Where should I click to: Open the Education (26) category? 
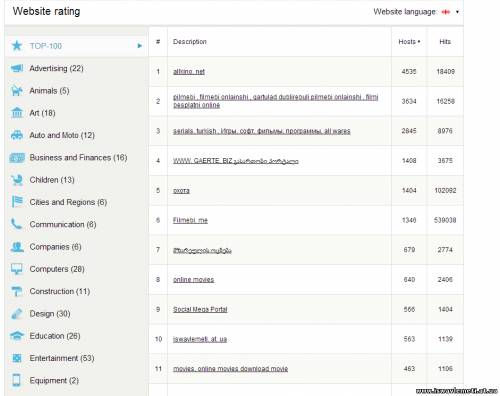point(55,336)
